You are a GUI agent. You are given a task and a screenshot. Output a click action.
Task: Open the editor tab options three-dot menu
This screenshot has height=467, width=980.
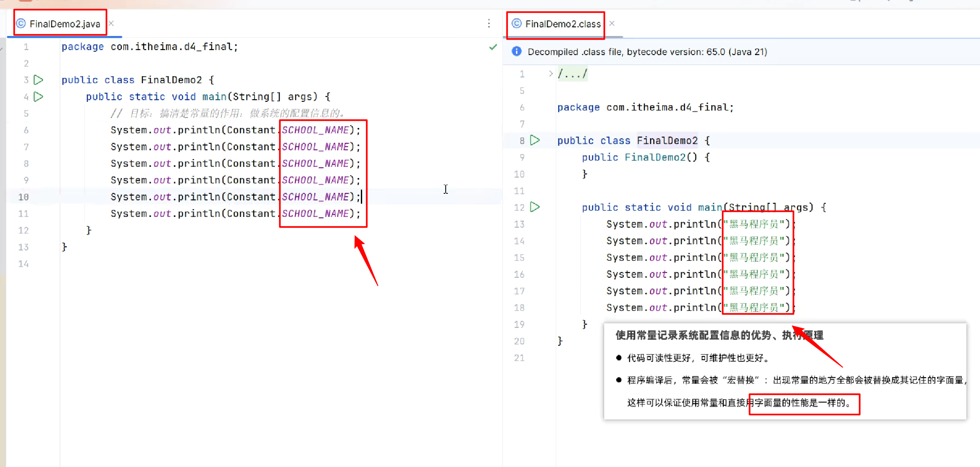(x=489, y=24)
